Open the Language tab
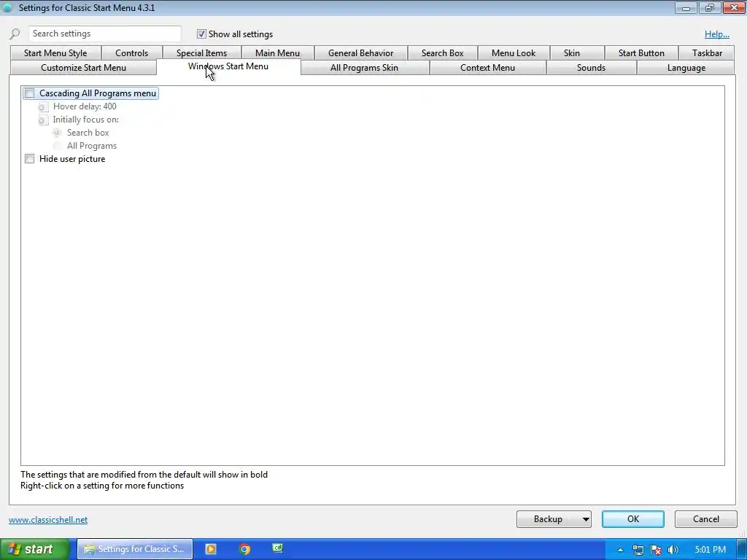The height and width of the screenshot is (560, 747). coord(686,68)
